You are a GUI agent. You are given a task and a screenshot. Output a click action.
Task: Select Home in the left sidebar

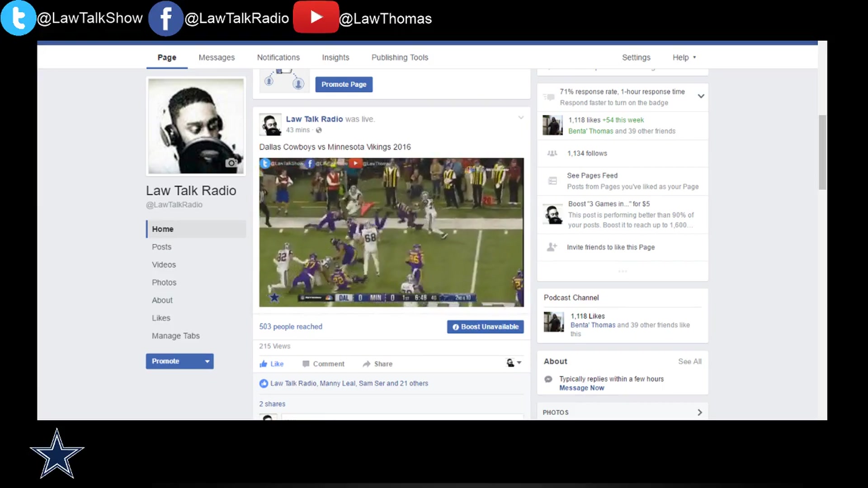tap(196, 229)
